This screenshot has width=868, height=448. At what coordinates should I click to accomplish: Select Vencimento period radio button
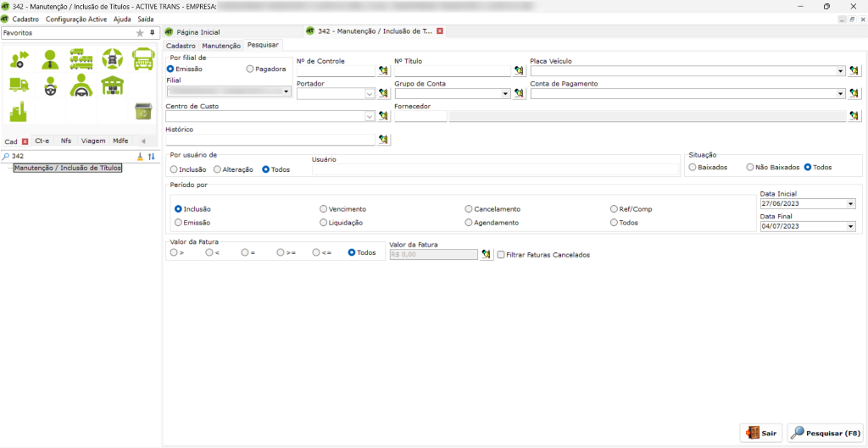point(323,209)
